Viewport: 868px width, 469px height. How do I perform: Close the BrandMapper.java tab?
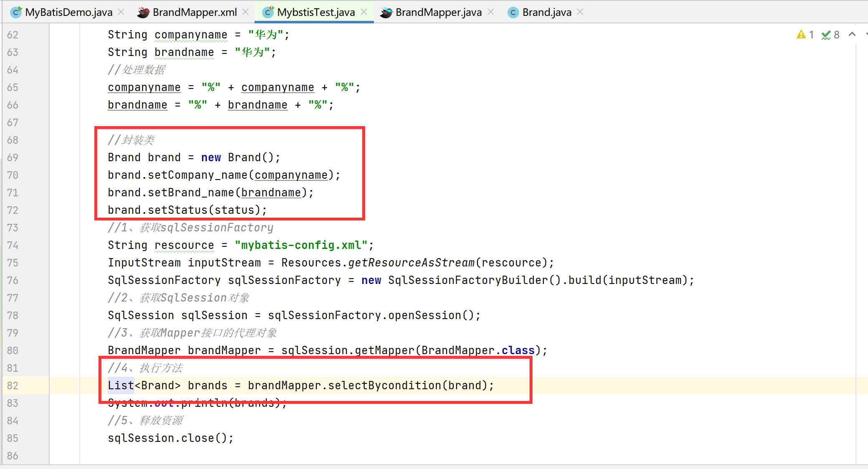point(491,12)
